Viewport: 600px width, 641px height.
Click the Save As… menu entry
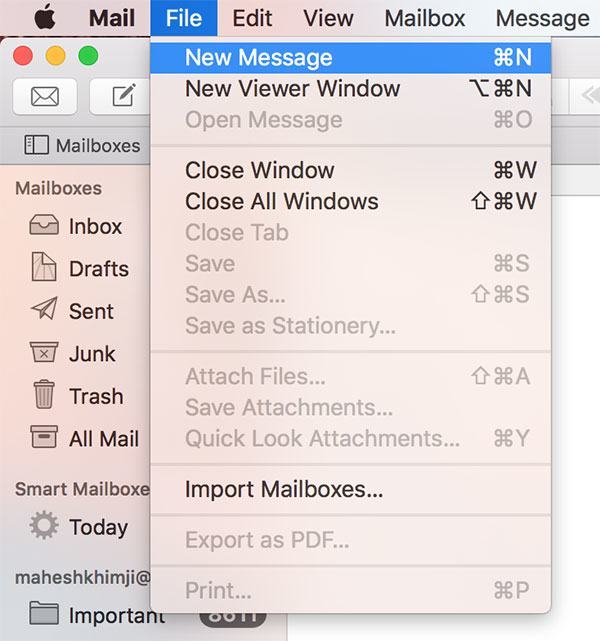tap(351, 294)
